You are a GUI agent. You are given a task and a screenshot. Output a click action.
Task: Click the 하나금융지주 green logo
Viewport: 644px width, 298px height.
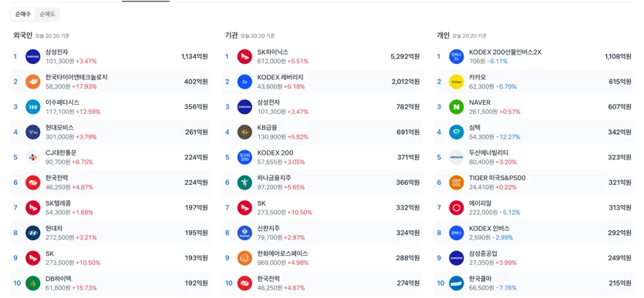tap(244, 182)
